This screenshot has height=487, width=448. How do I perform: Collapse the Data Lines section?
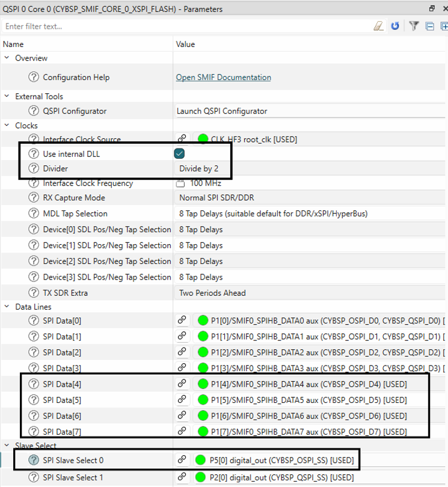[7, 307]
